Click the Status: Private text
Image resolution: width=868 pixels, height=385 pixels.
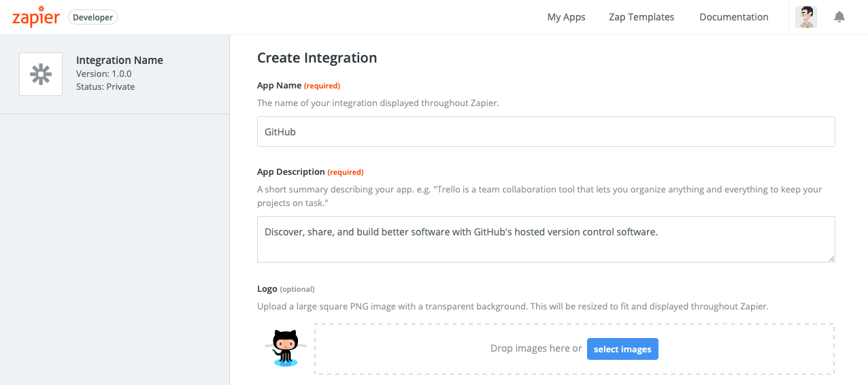(105, 86)
